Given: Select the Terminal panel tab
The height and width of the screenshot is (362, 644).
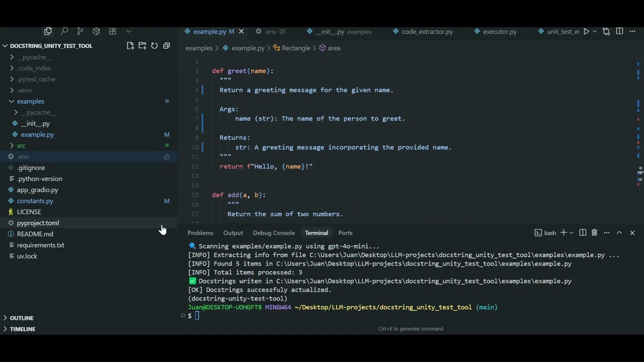Looking at the screenshot, I should pyautogui.click(x=316, y=233).
